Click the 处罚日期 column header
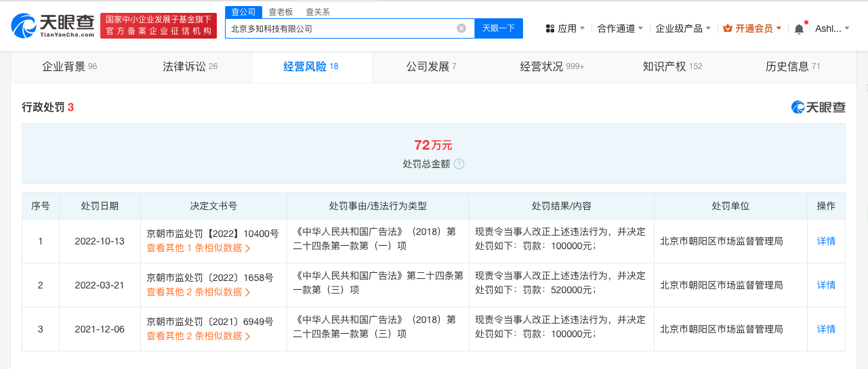Viewport: 868px width, 369px height. click(x=100, y=206)
